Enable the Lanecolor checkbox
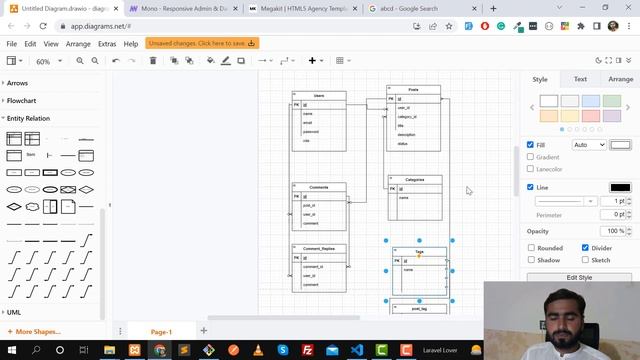 click(530, 169)
